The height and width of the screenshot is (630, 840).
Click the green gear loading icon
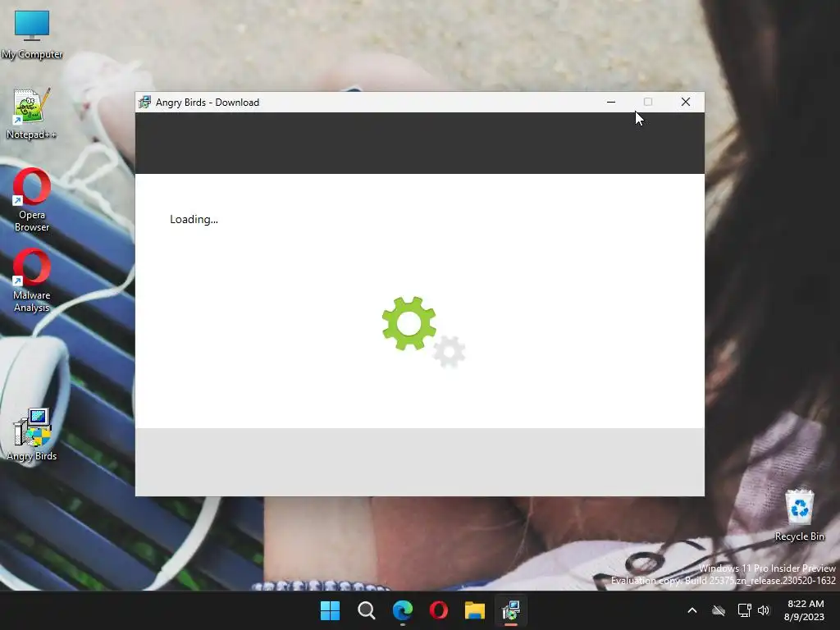[409, 323]
